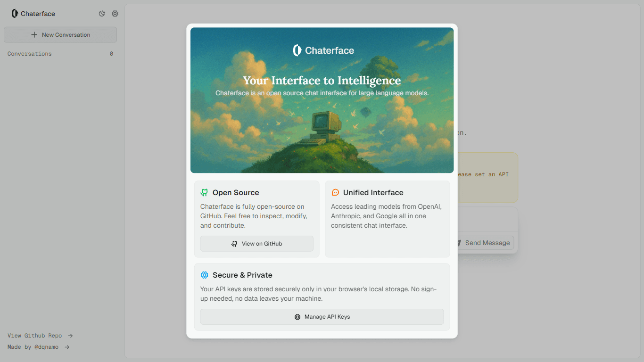Open settings via the sidebar gear icon

pos(115,14)
